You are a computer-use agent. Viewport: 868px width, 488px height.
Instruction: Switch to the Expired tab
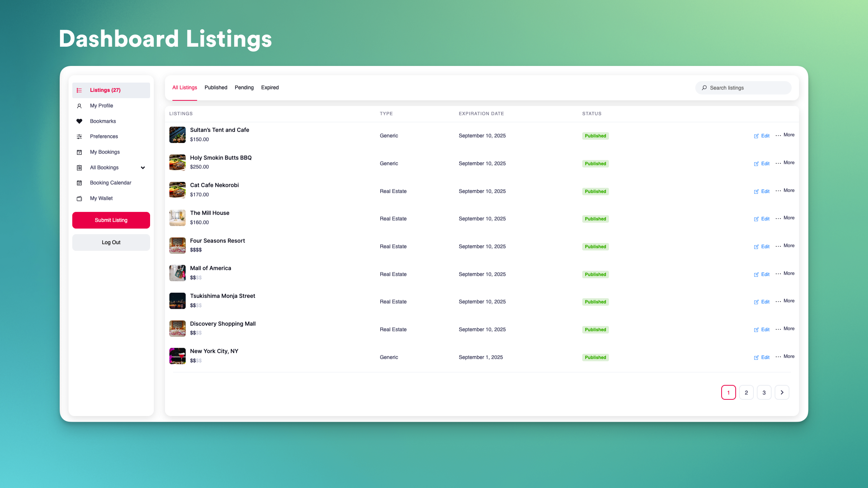coord(270,88)
